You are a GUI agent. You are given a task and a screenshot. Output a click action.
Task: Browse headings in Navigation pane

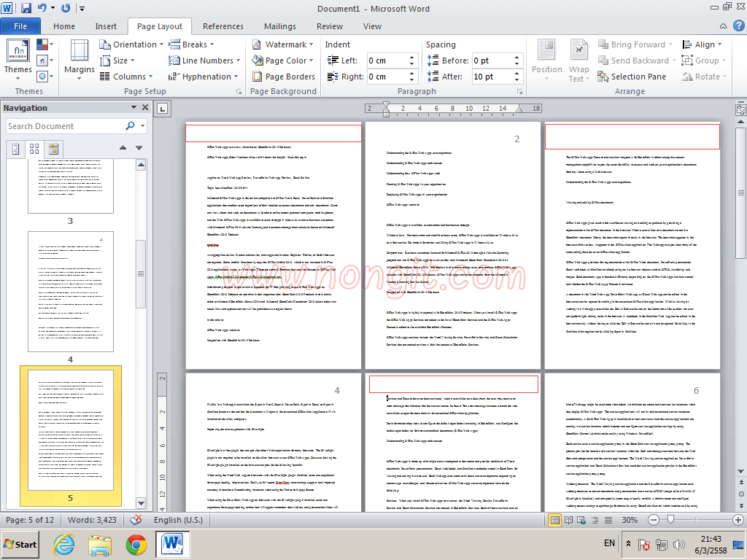16,149
